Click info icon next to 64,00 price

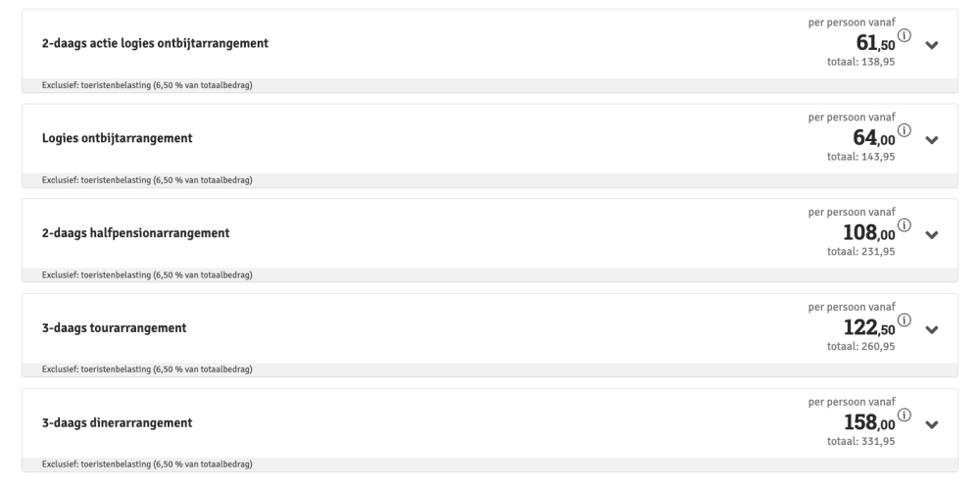[x=904, y=130]
